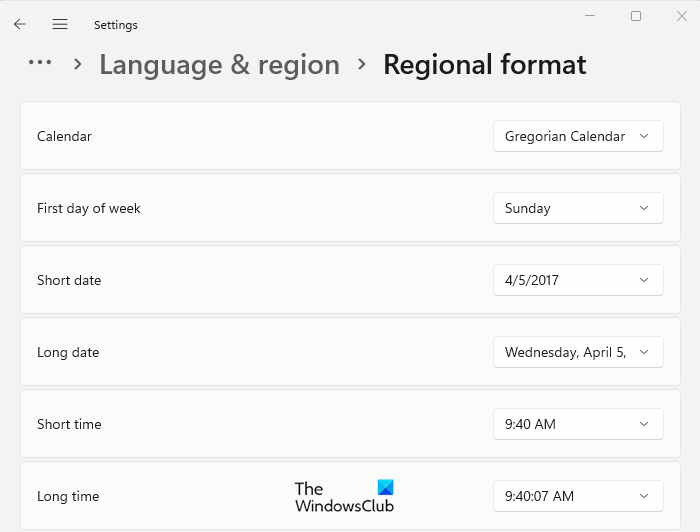The image size is (700, 532).
Task: Click the Regional format heading
Action: point(484,65)
